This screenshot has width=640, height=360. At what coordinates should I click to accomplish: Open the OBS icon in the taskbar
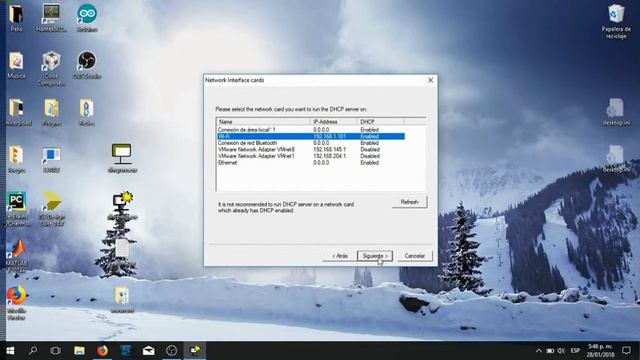[x=172, y=350]
